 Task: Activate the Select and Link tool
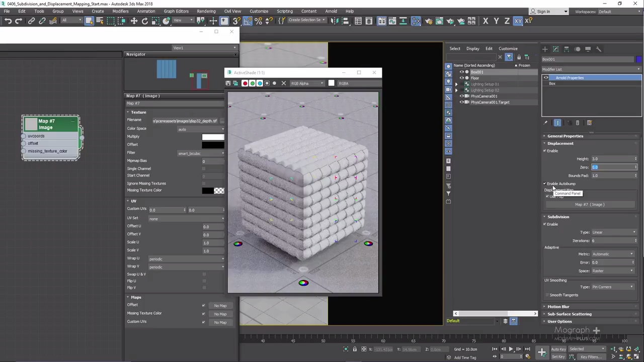point(31,21)
